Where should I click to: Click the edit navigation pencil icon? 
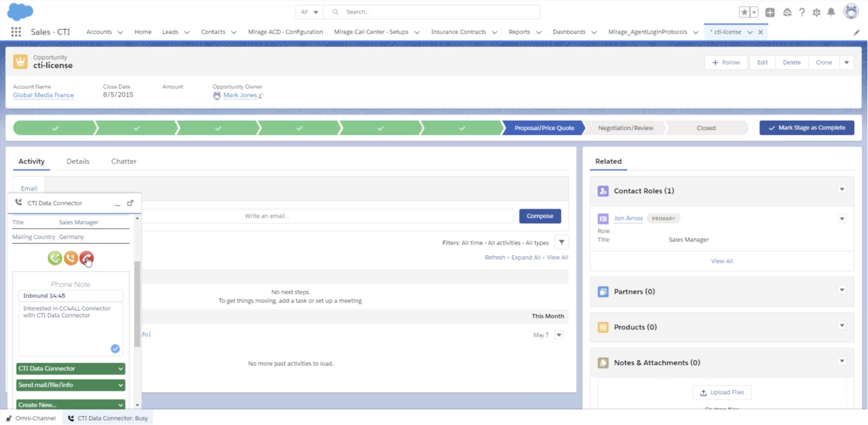857,32
